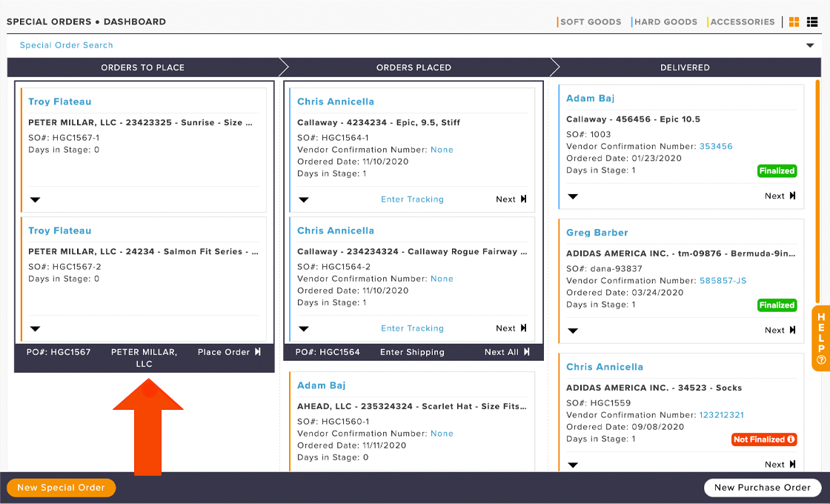Click info icon on Not Finalized badge
830x504 pixels.
click(791, 440)
